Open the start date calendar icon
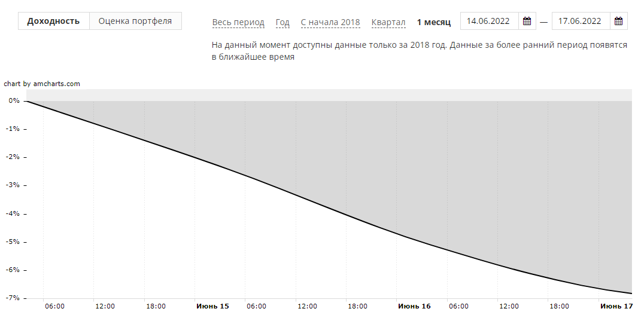The width and height of the screenshot is (644, 333). 527,22
